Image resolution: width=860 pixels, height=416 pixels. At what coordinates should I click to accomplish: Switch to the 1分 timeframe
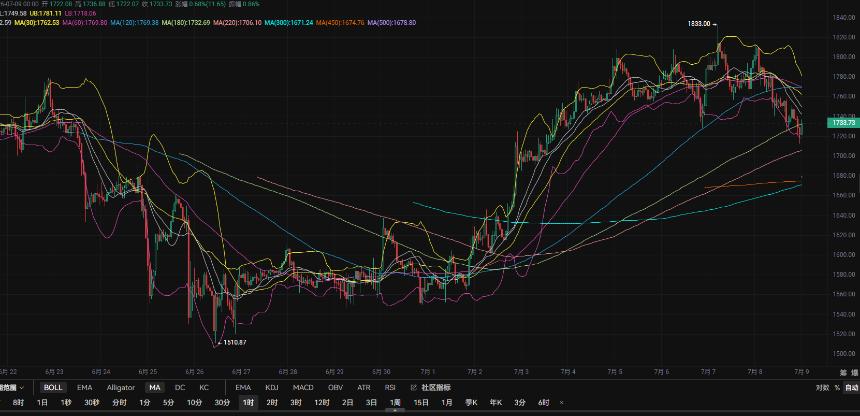(x=144, y=403)
